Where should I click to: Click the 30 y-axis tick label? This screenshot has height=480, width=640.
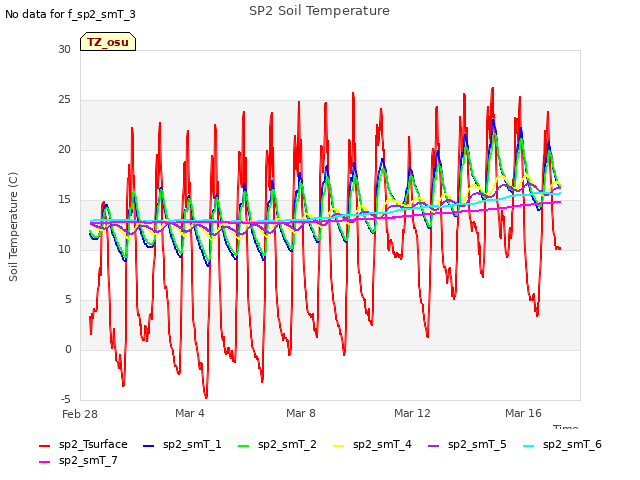[x=64, y=49]
